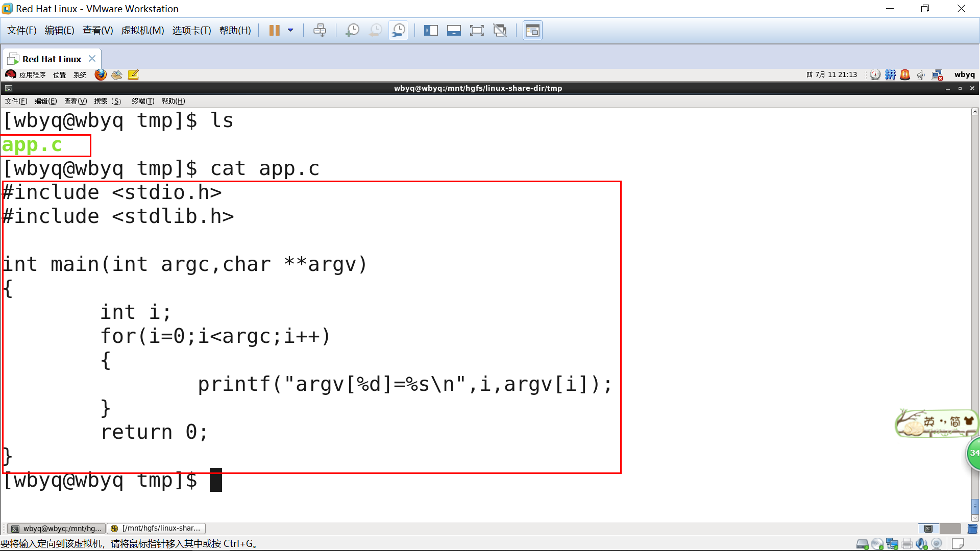Viewport: 980px width, 551px height.
Task: Click the wbyq user label in panel
Action: click(964, 74)
